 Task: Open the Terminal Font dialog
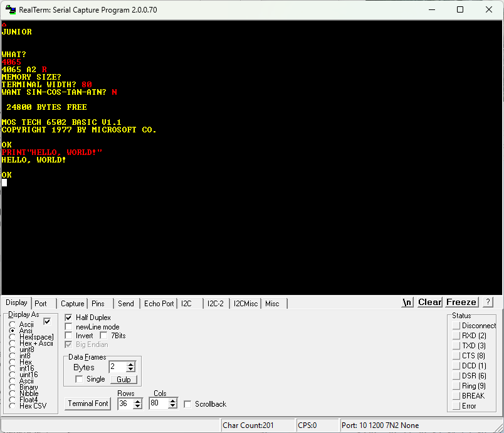coord(88,404)
